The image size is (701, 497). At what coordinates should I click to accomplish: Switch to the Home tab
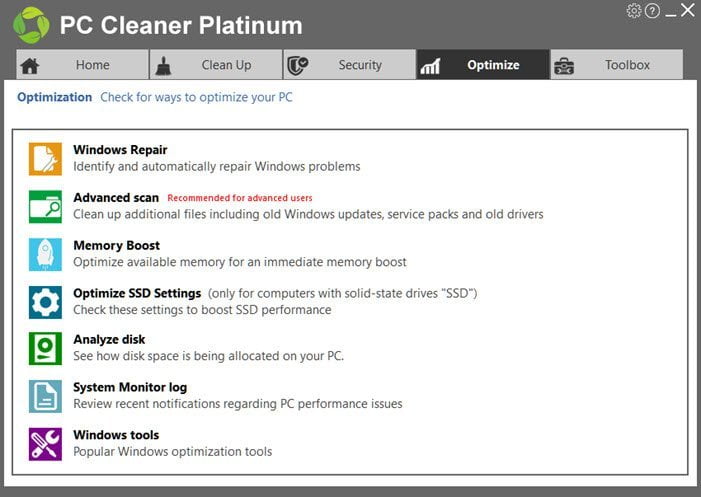(x=82, y=65)
